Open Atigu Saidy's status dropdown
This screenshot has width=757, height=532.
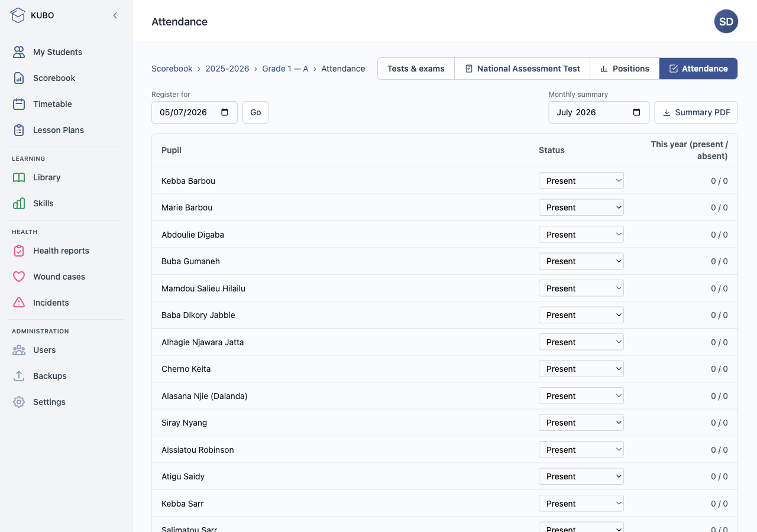[581, 476]
